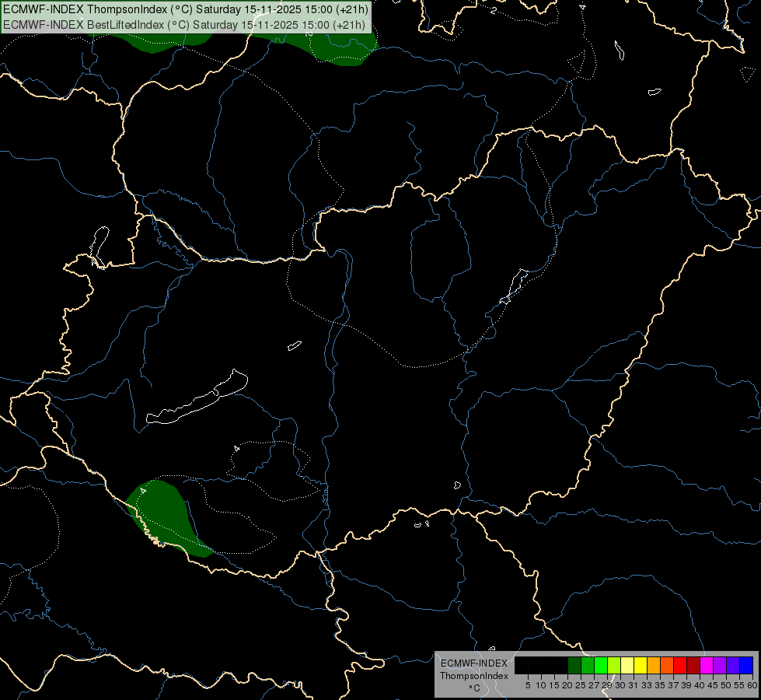The width and height of the screenshot is (761, 700).
Task: Click the legend tick value '20'
Action: point(567,685)
